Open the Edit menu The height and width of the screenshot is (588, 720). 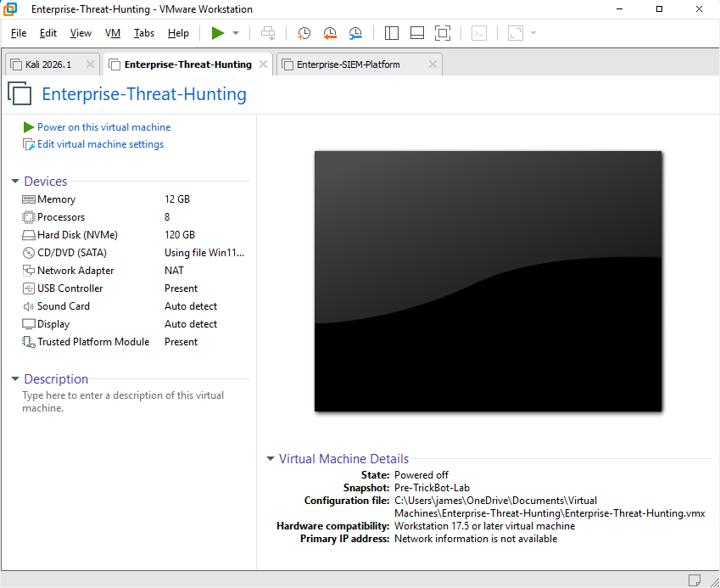click(47, 33)
